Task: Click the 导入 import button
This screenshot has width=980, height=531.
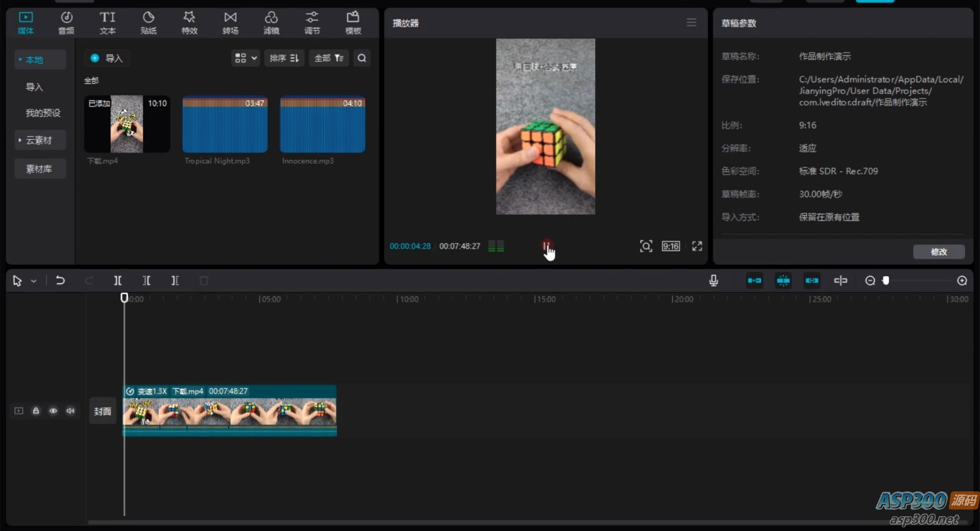Action: (x=107, y=58)
